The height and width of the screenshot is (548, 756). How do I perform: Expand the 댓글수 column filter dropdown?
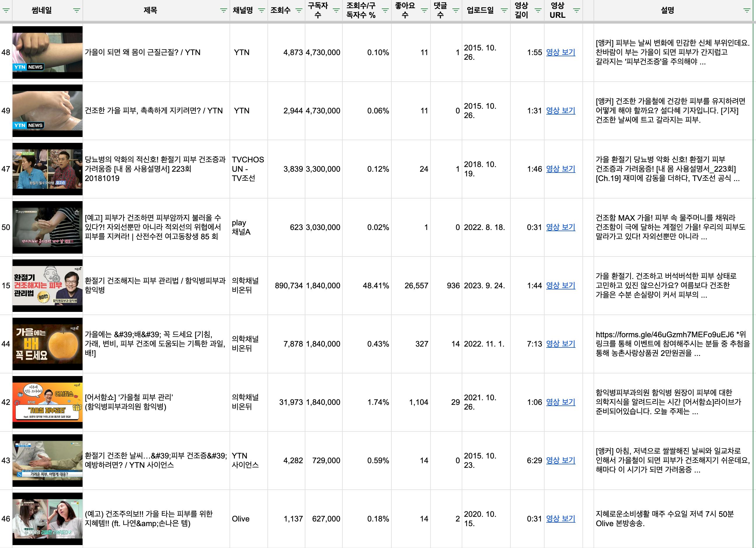[x=455, y=10]
